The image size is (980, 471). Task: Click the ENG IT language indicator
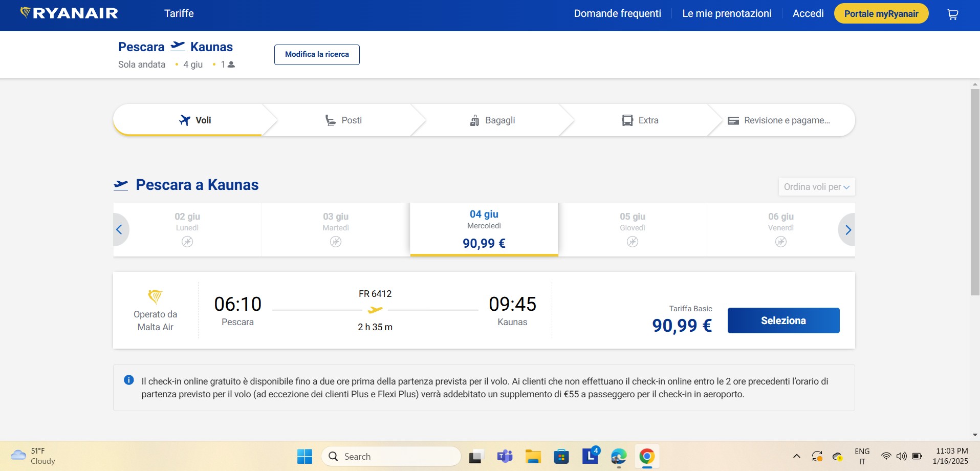point(862,456)
